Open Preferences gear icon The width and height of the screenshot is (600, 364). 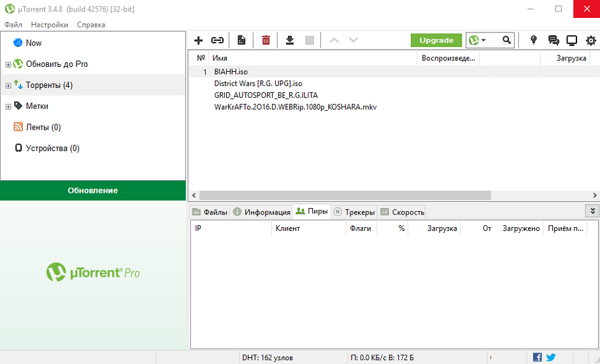tap(591, 40)
